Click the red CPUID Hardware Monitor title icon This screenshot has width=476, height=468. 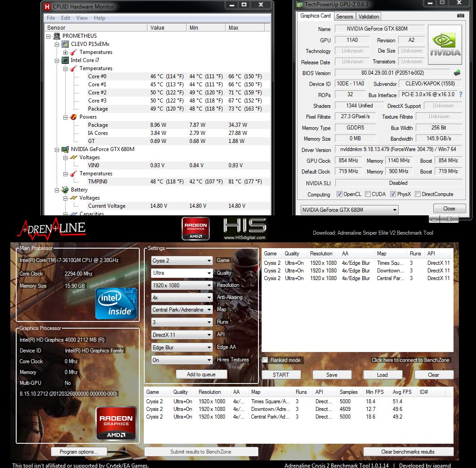(47, 7)
